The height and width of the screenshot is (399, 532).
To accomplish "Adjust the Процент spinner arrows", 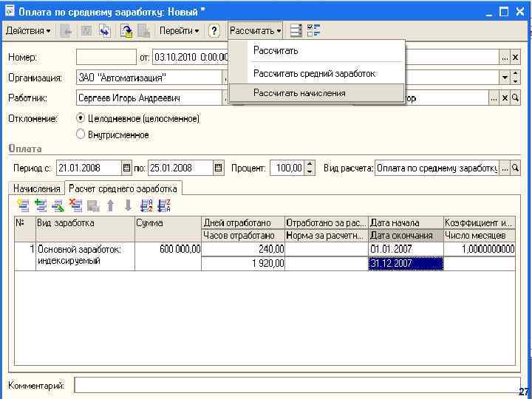I will pyautogui.click(x=310, y=168).
